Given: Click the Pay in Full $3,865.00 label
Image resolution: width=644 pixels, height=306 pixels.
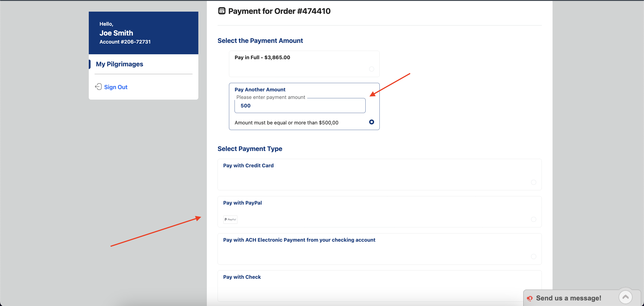Looking at the screenshot, I should click(262, 57).
